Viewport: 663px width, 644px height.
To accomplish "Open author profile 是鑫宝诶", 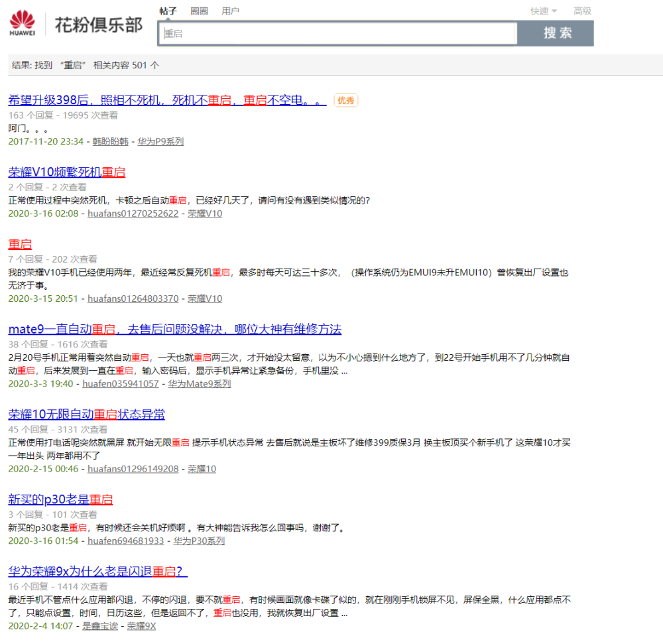I will [100, 626].
